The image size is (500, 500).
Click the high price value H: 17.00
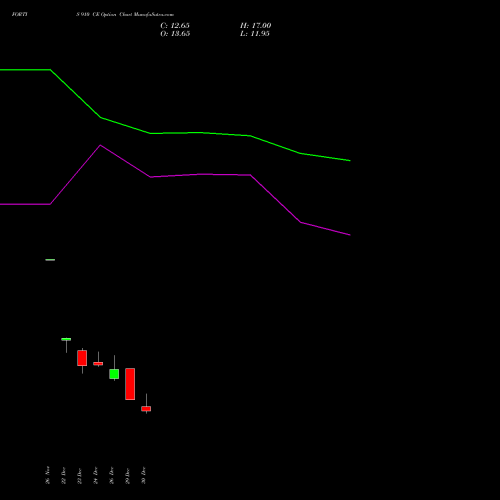pos(255,26)
